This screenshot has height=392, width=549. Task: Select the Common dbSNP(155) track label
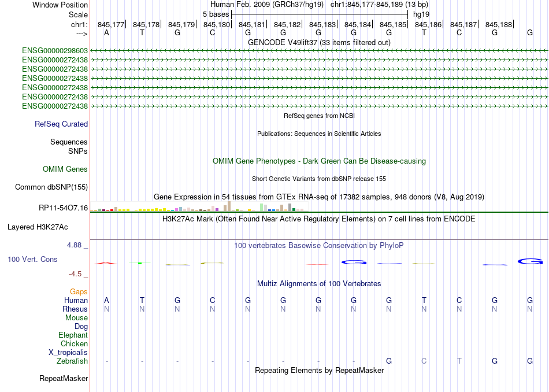click(x=51, y=187)
